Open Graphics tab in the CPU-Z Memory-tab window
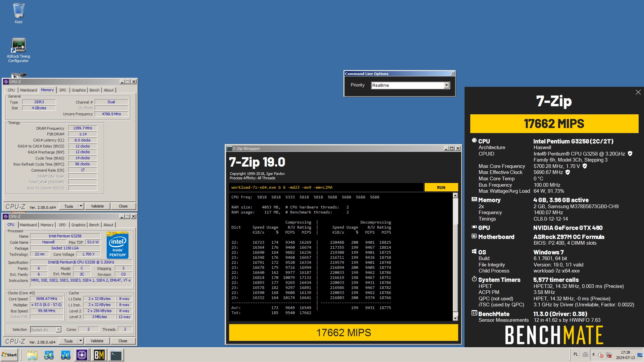The image size is (644, 362). [x=79, y=90]
